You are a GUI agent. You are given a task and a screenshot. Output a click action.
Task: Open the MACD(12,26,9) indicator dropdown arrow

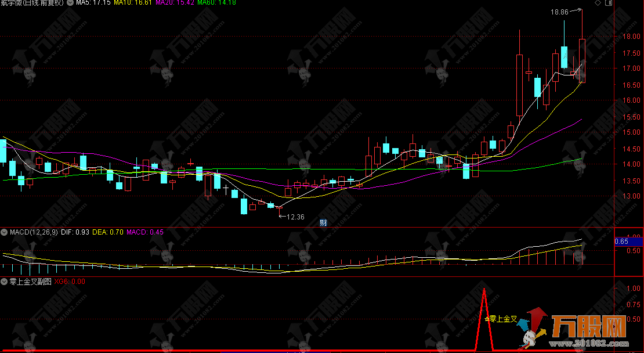click(5, 232)
